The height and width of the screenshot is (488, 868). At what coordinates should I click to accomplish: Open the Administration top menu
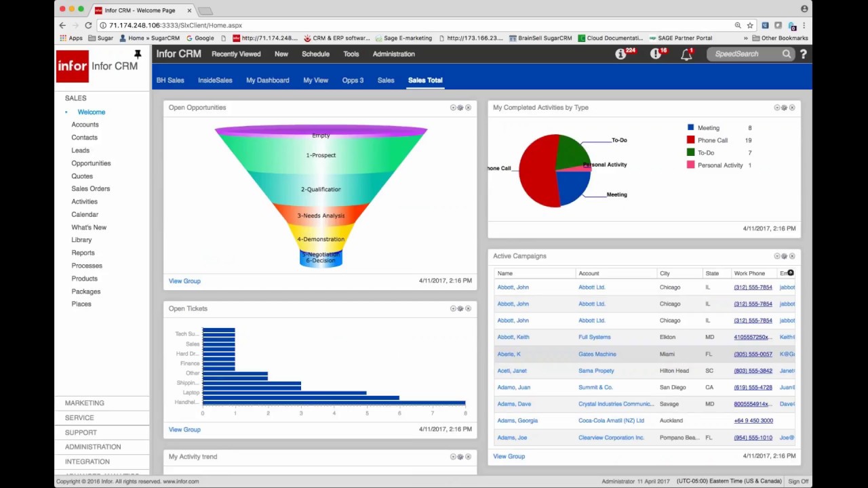click(x=393, y=54)
